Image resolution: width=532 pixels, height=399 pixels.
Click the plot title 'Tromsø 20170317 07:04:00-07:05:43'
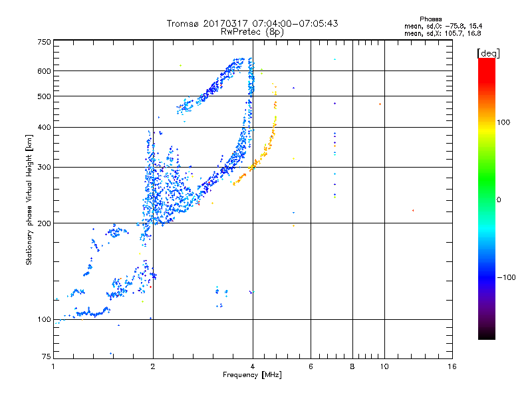tap(252, 23)
